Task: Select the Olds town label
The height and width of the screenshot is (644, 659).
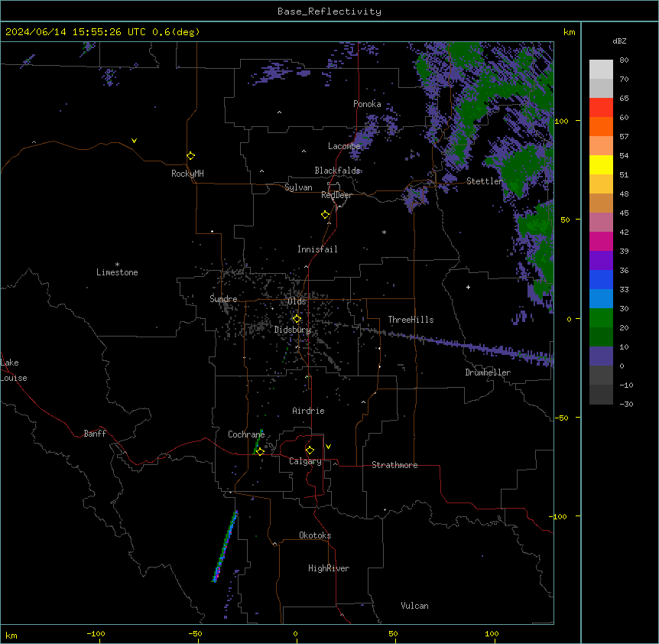Action: point(297,301)
